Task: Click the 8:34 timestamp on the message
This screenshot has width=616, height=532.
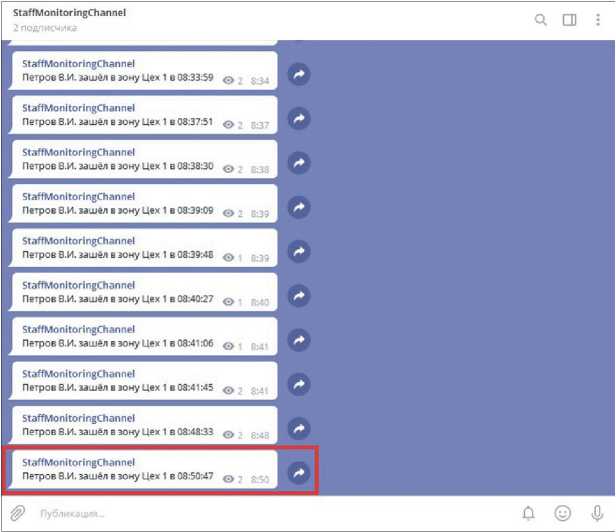Action: pos(260,81)
